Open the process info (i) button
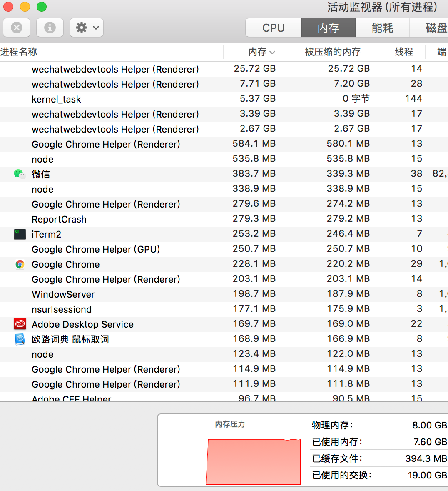The height and width of the screenshot is (491, 448). [x=50, y=28]
